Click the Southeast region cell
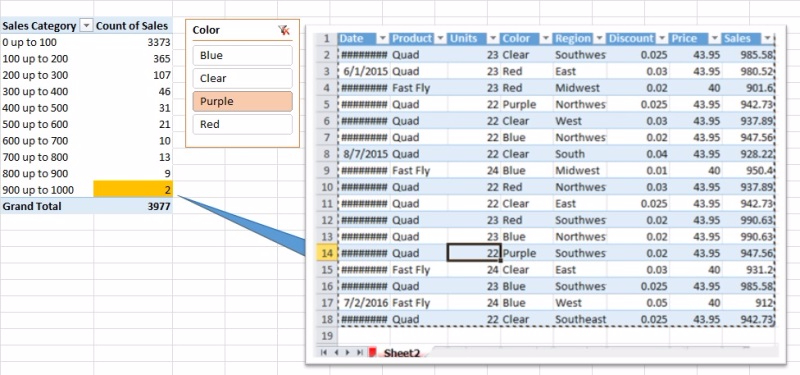Image resolution: width=800 pixels, height=375 pixels. 580,319
